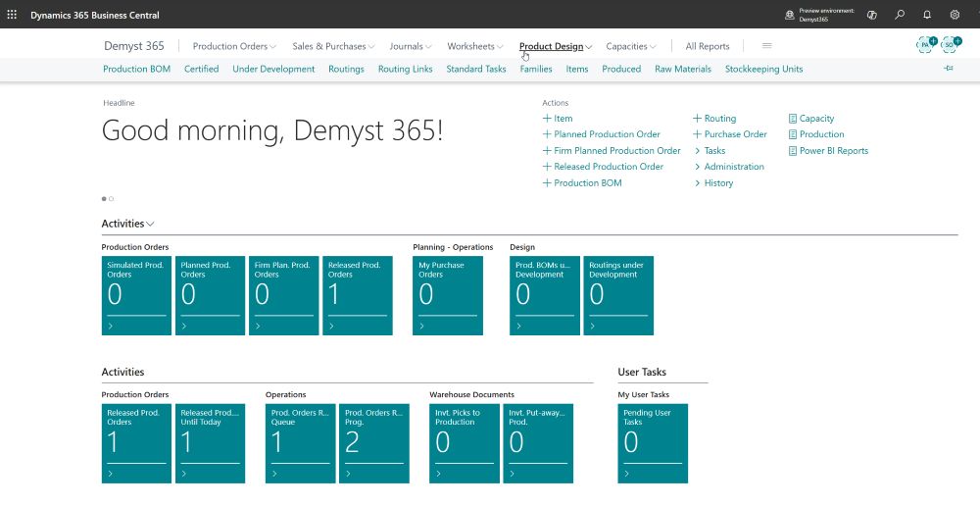The width and height of the screenshot is (980, 506).
Task: Open the app launcher waffle icon
Action: click(12, 15)
